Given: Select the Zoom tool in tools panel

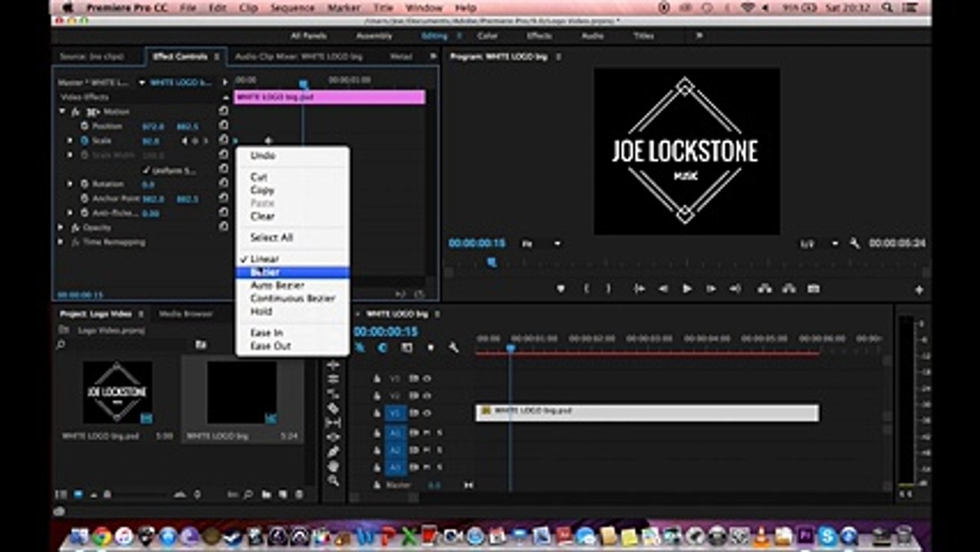Looking at the screenshot, I should (334, 481).
